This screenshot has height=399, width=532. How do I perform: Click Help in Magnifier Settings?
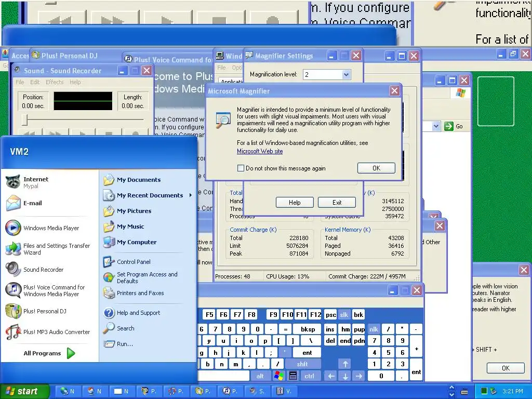pos(295,203)
